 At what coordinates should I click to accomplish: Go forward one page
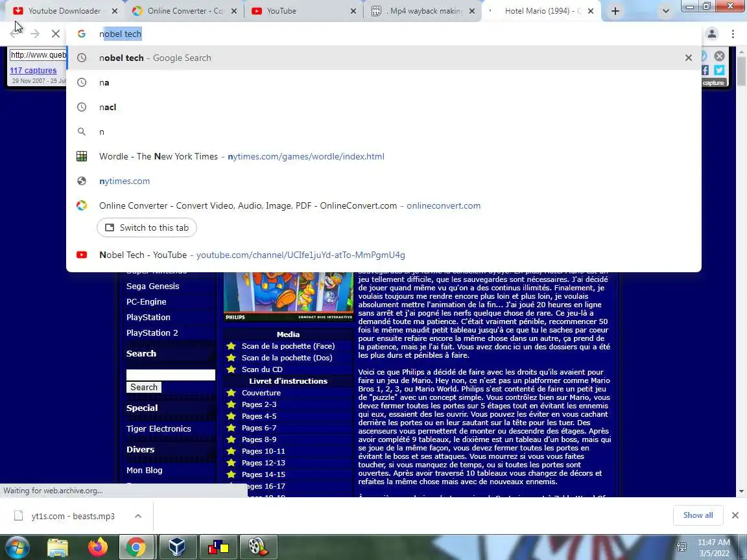(35, 34)
